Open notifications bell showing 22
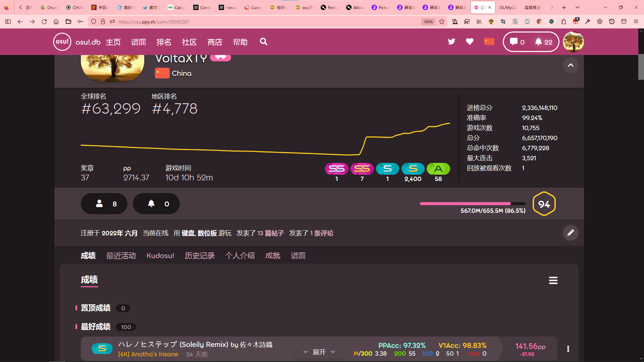This screenshot has width=644, height=362. tap(544, 42)
